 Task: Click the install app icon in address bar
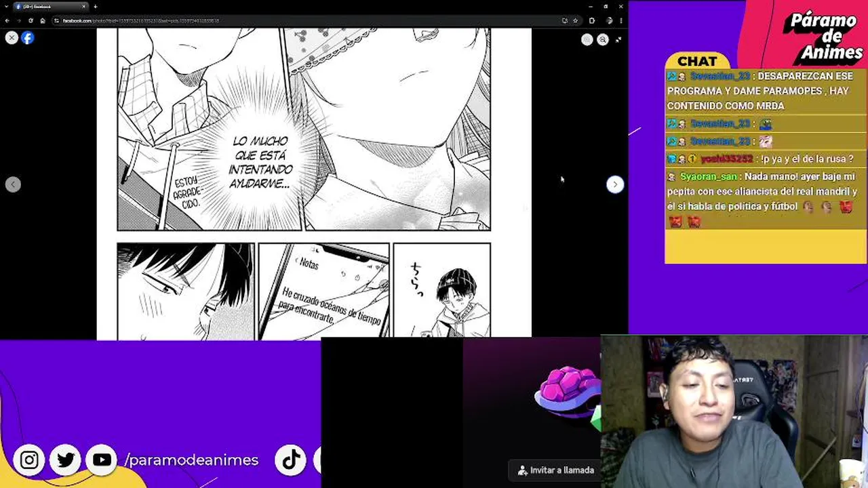click(x=564, y=20)
